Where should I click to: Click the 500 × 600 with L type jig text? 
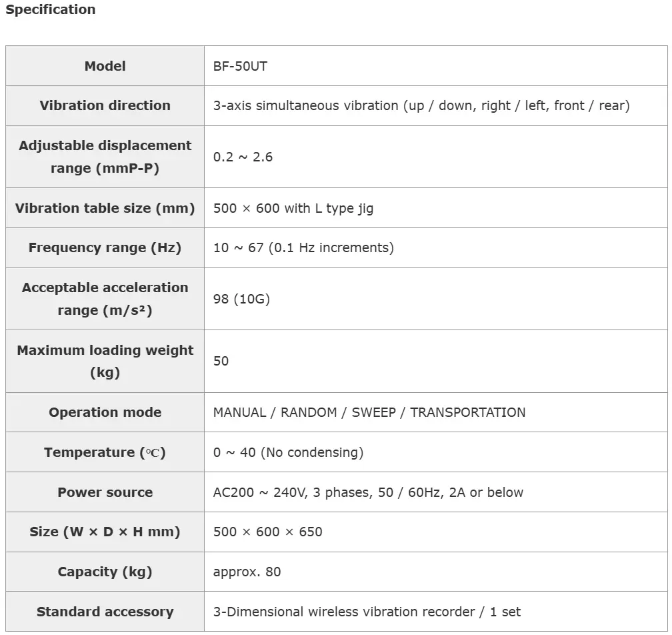tap(293, 208)
